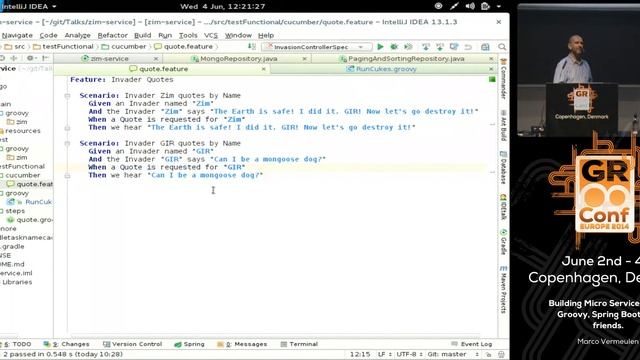Click cucumber breadcrumb in navigation bar
640x360 pixels.
pyautogui.click(x=124, y=47)
